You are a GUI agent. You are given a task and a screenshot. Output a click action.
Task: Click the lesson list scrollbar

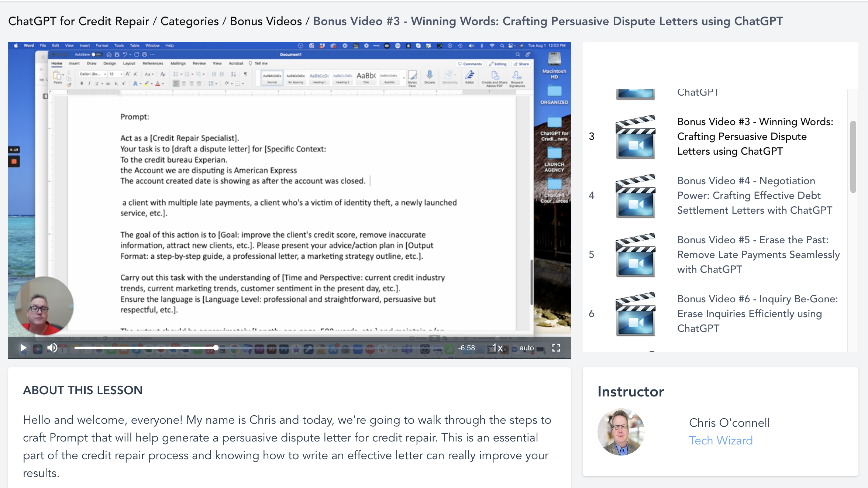[x=853, y=157]
